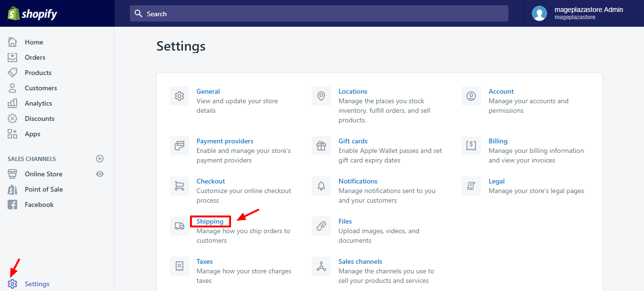
Task: Click the Point of Sale bag icon
Action: pos(12,189)
